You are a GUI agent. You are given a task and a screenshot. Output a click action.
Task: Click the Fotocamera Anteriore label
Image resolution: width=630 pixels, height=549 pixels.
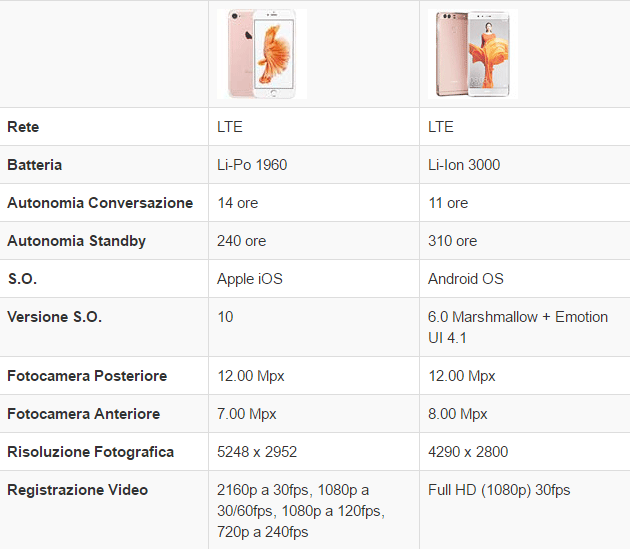(83, 414)
